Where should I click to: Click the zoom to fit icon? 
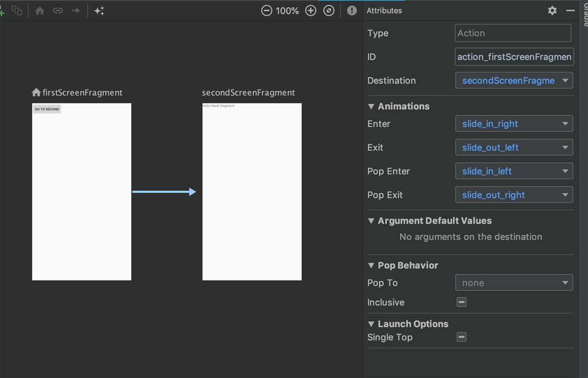[329, 10]
